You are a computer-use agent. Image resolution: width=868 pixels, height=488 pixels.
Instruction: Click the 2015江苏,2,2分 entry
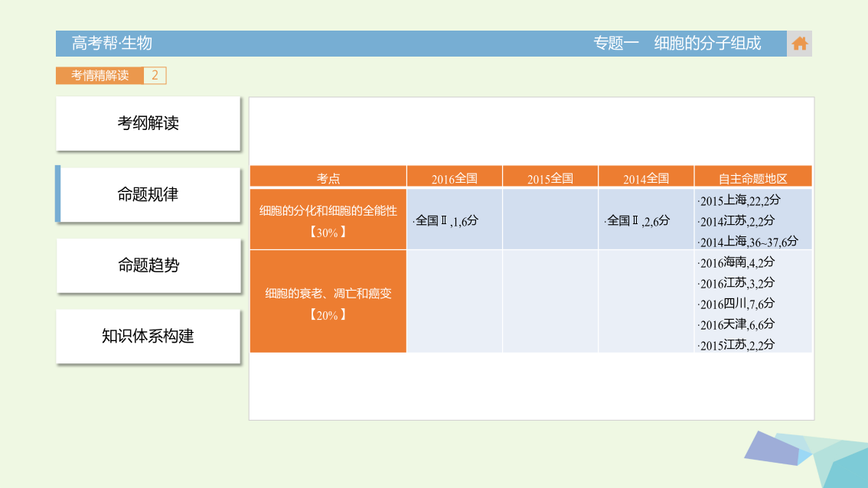coord(736,345)
